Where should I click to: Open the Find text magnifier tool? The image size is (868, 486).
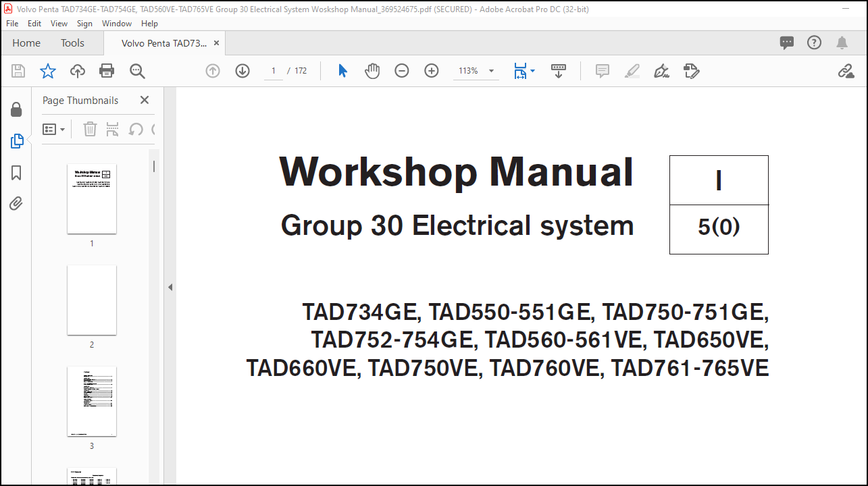(137, 71)
